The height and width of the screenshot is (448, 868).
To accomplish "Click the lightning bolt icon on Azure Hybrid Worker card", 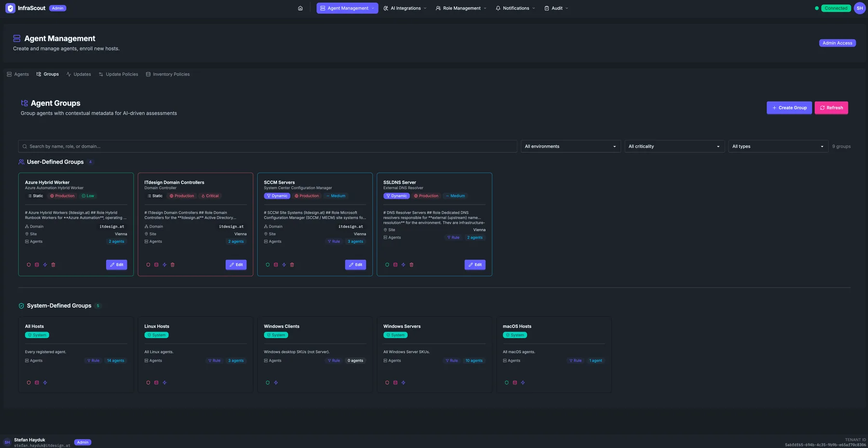I will point(45,265).
